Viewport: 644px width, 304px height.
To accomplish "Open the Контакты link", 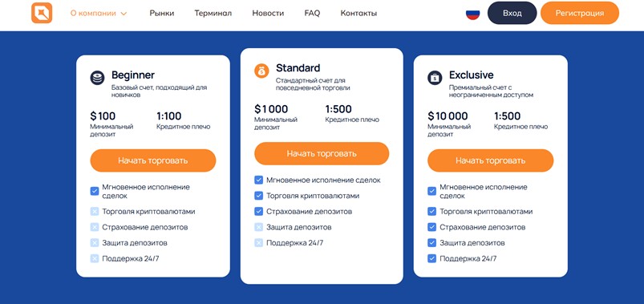I will click(x=358, y=13).
